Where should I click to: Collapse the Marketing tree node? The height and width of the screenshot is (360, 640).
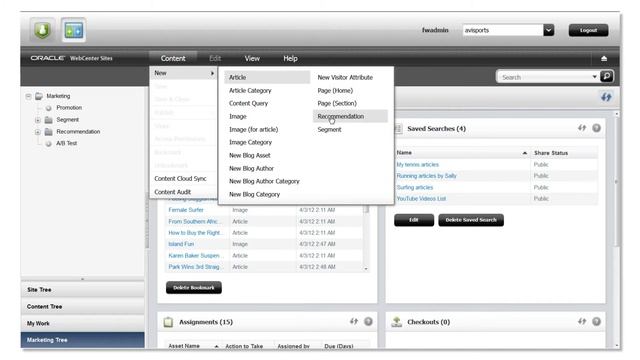28,96
